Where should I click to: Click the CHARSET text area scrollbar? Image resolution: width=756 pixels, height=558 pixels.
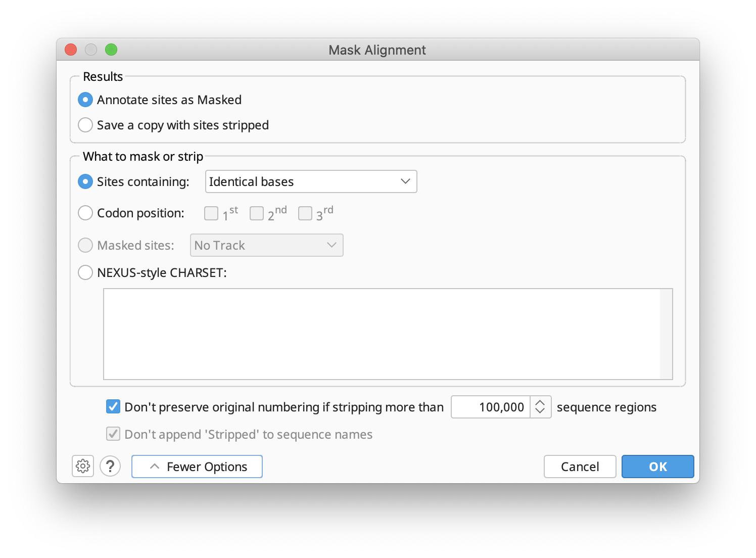(x=666, y=334)
